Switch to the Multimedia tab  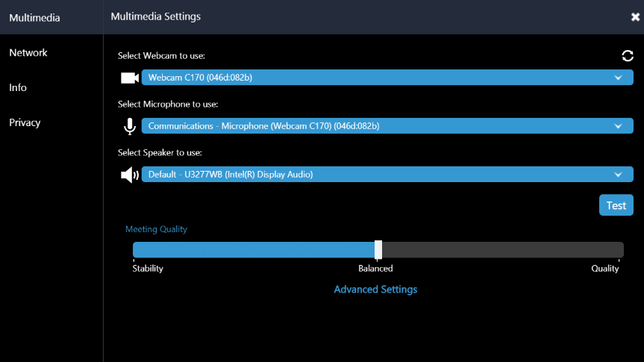34,18
